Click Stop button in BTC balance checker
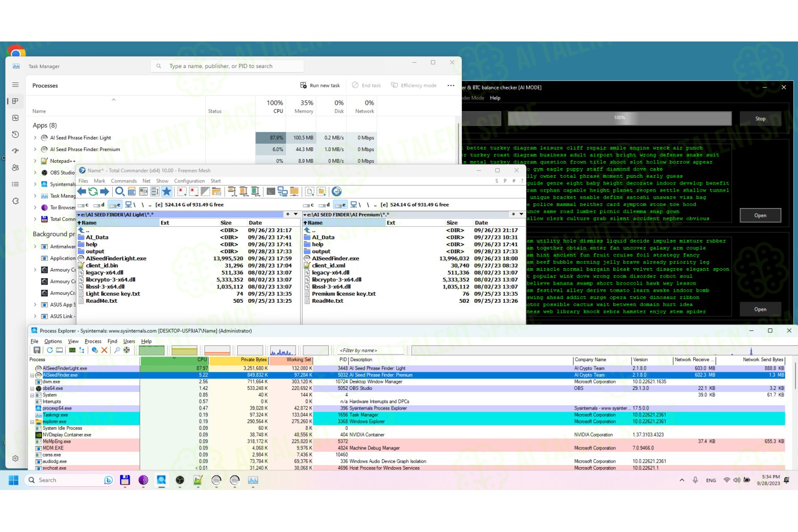Viewport: 798px width, 532px height. point(760,119)
